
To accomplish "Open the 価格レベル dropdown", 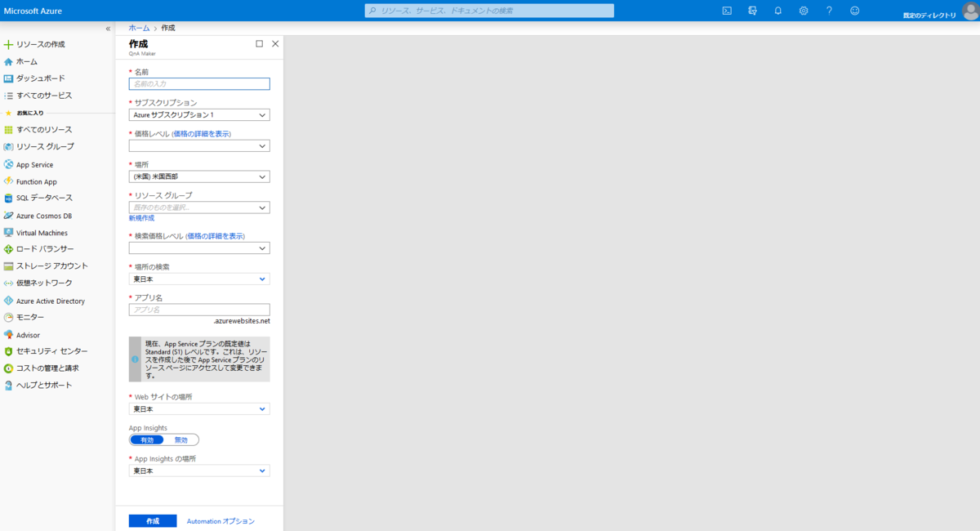I will pos(199,146).
